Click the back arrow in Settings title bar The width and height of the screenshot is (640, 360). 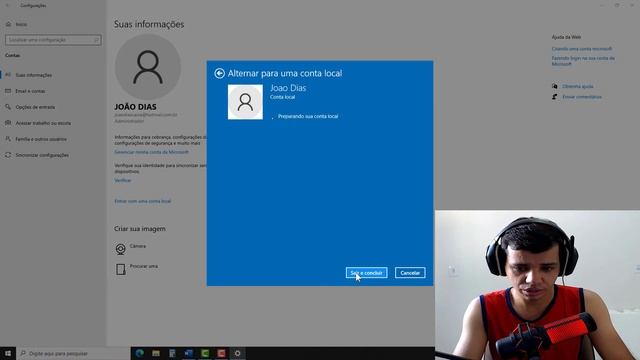pyautogui.click(x=8, y=6)
